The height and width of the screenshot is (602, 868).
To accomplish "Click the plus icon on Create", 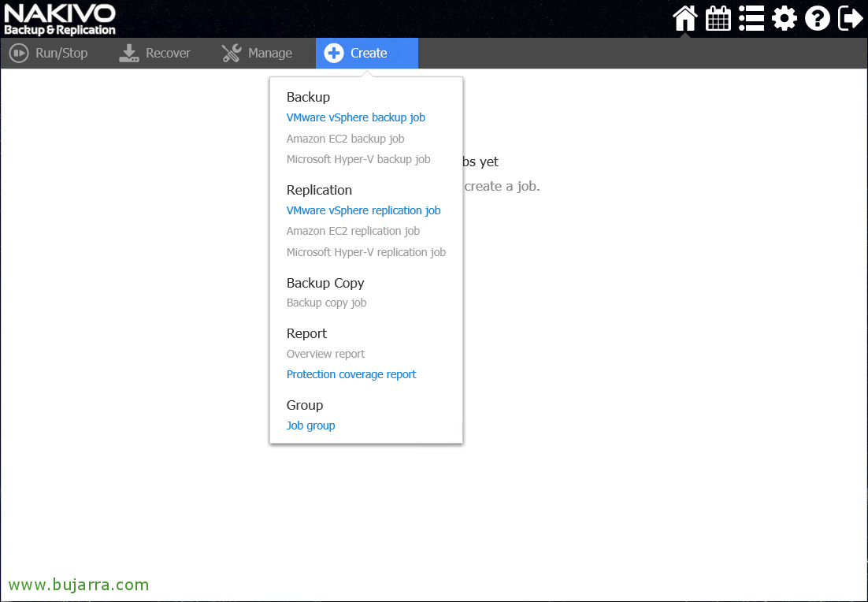I will coord(334,54).
